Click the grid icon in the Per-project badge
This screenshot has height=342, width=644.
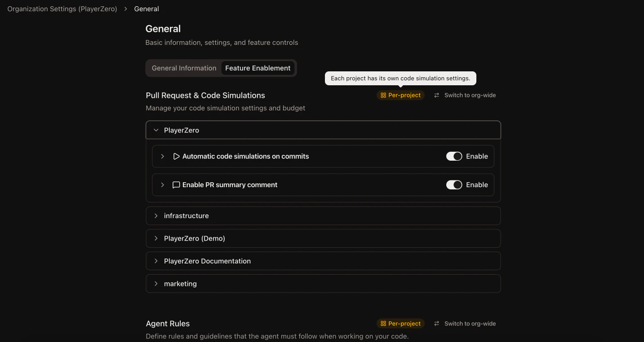pos(383,95)
